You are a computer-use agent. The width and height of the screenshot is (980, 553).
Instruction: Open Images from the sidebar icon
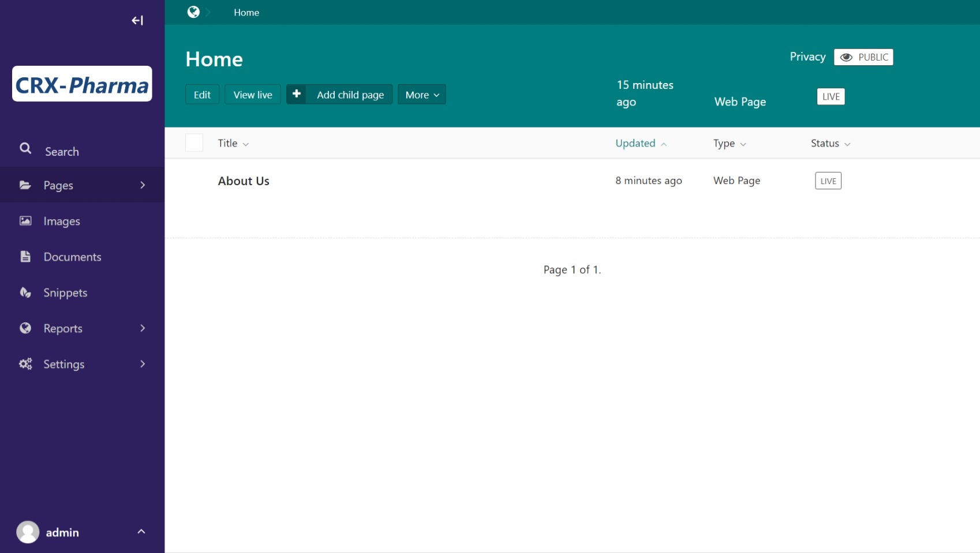click(x=25, y=221)
